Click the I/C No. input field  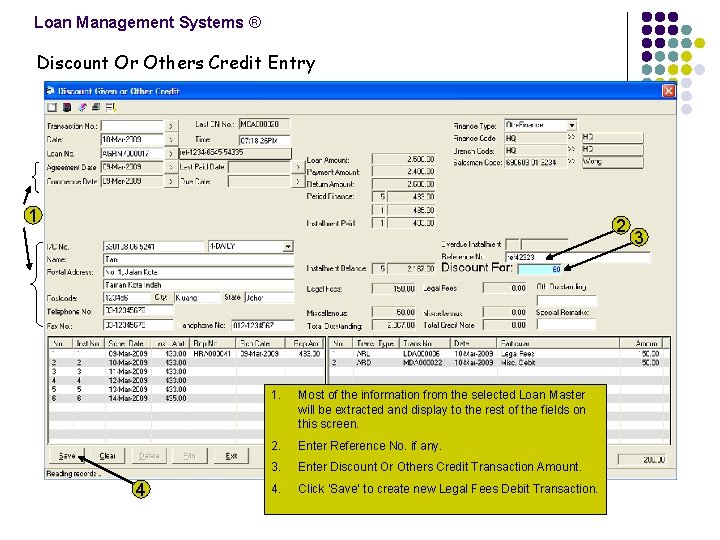coord(154,247)
